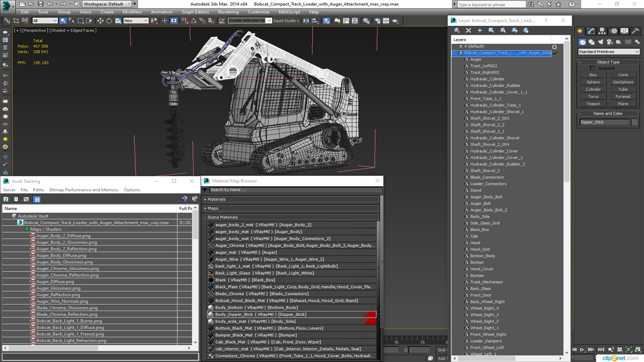Expand the Materials group in browser
644x362 pixels.
[x=290, y=199]
